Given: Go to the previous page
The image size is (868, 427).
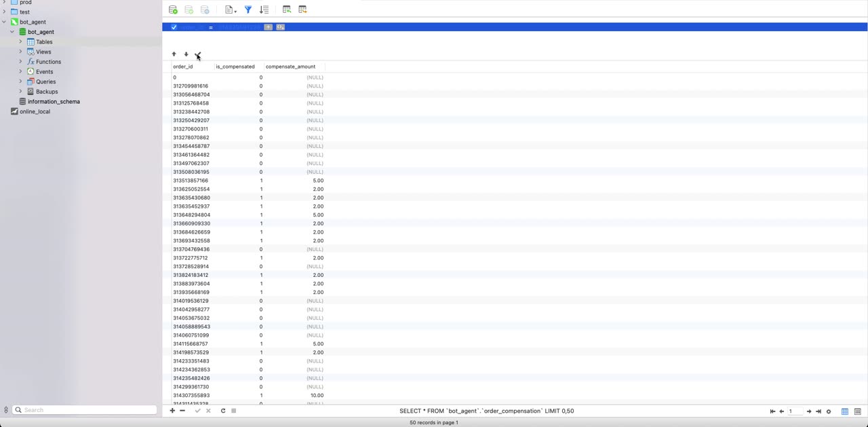Looking at the screenshot, I should [x=781, y=411].
